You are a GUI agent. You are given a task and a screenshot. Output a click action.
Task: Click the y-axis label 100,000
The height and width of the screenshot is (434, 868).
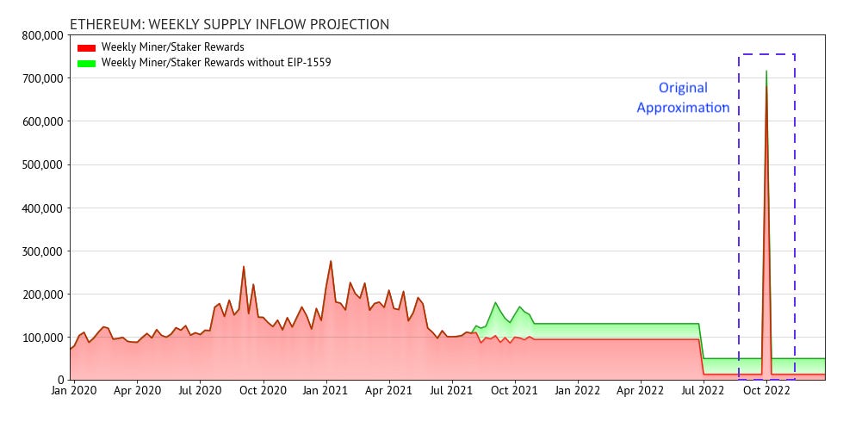click(43, 338)
